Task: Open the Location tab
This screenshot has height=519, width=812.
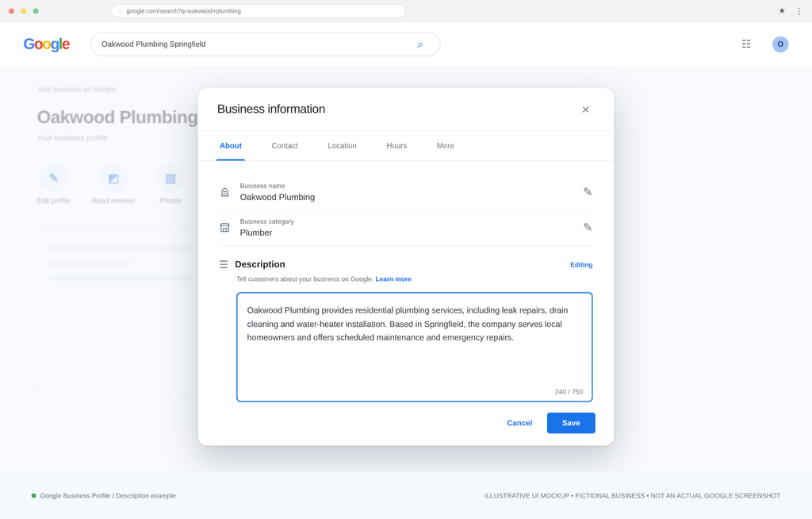Action: tap(343, 146)
